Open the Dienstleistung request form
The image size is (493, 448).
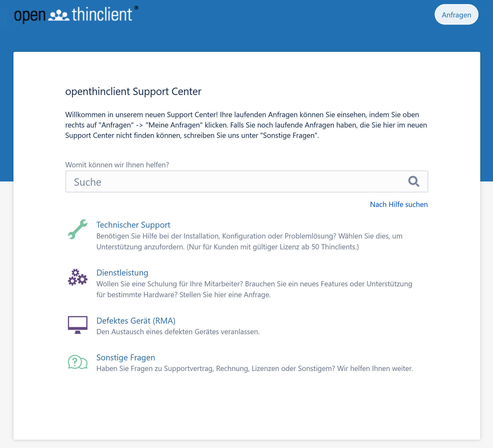point(122,272)
